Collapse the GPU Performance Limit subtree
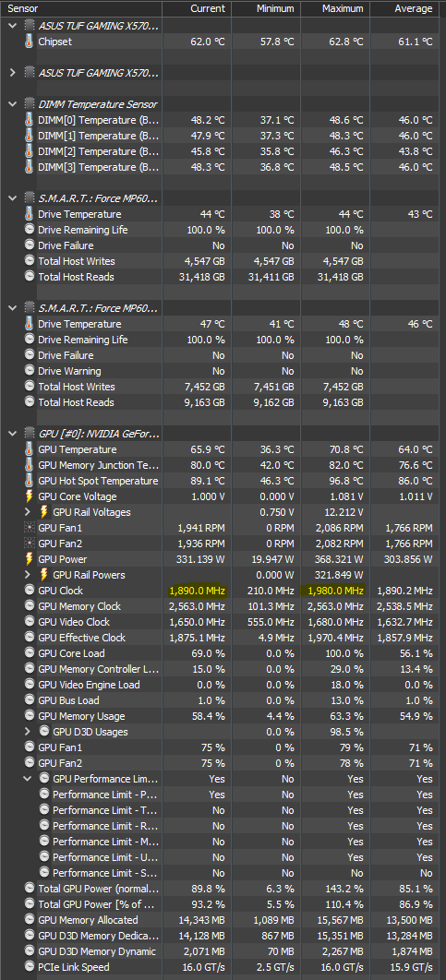Viewport: 446px width, 980px height. (28, 779)
